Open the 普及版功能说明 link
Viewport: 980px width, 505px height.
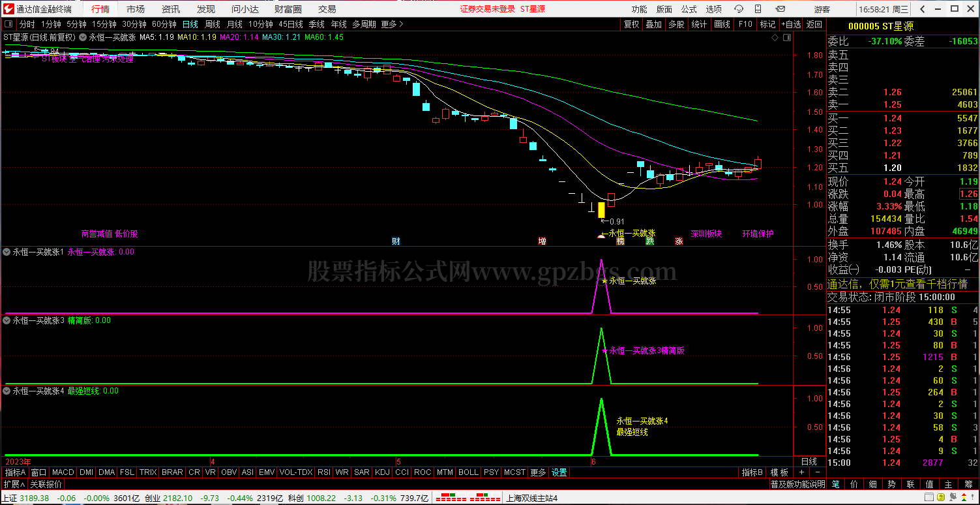[x=797, y=484]
